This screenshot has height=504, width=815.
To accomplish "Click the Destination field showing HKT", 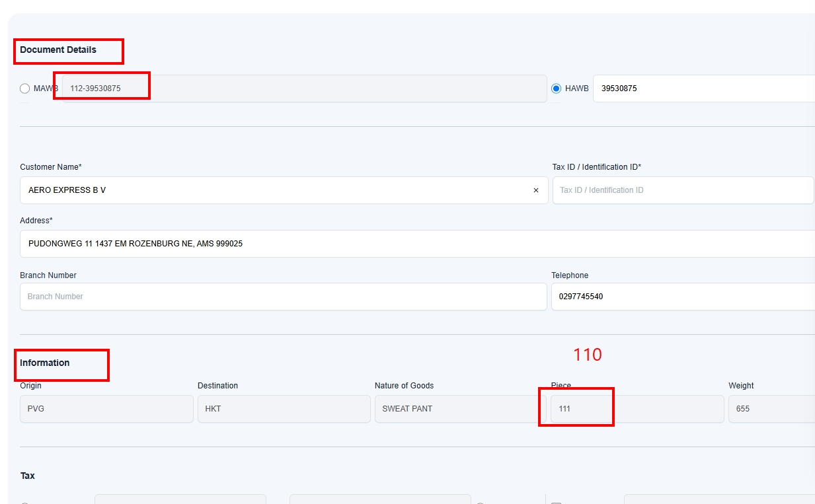I will click(x=284, y=409).
